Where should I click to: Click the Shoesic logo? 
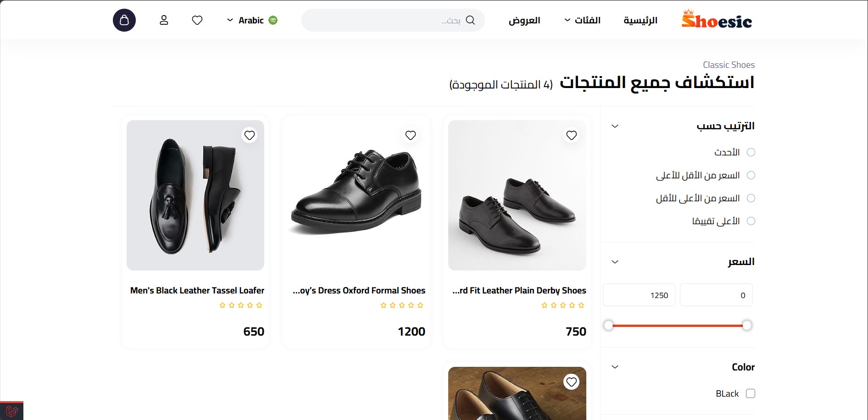[717, 20]
